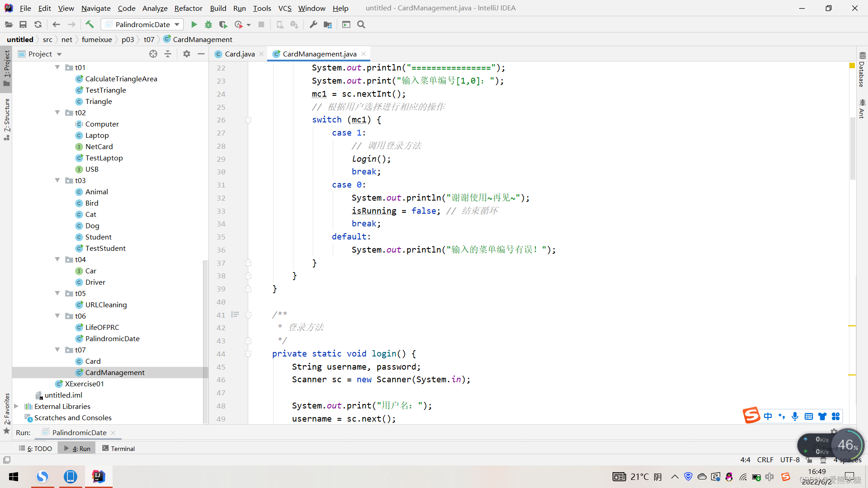The image size is (868, 488).
Task: Switch to the Card.java tab
Action: (x=240, y=54)
